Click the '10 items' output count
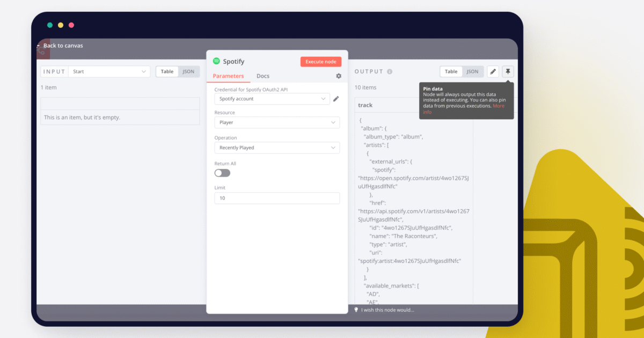Image resolution: width=644 pixels, height=338 pixels. tap(365, 87)
